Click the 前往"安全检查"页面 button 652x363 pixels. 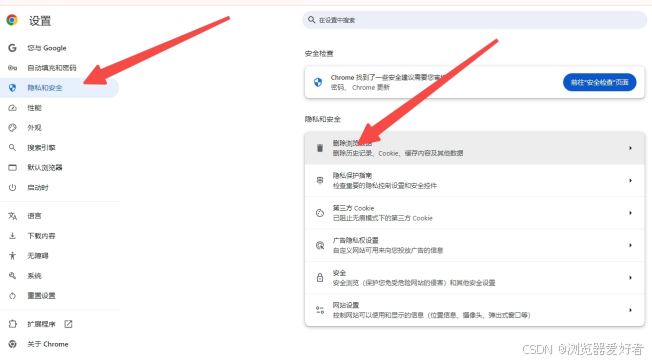[599, 82]
